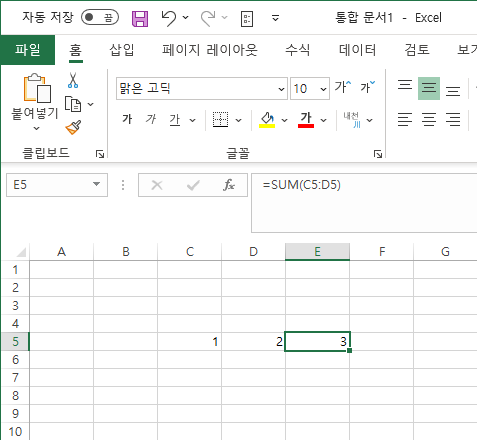Open the 파일 tab
The image size is (477, 440).
28,50
